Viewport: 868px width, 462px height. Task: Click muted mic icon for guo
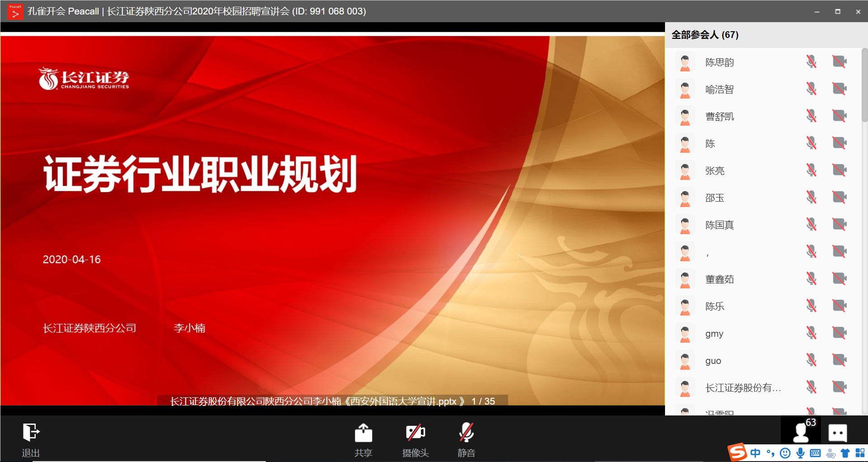pos(811,360)
